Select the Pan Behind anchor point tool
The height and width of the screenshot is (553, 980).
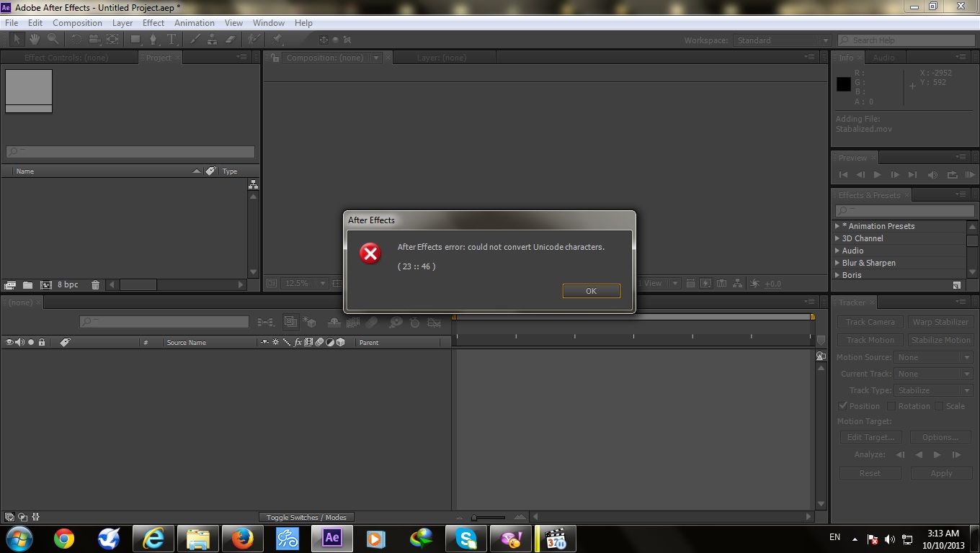point(112,40)
